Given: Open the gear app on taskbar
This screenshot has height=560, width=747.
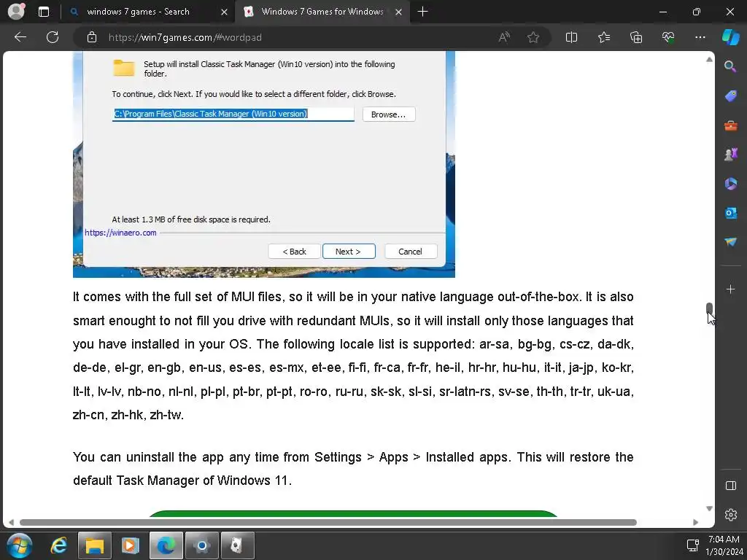Looking at the screenshot, I should pos(201,545).
